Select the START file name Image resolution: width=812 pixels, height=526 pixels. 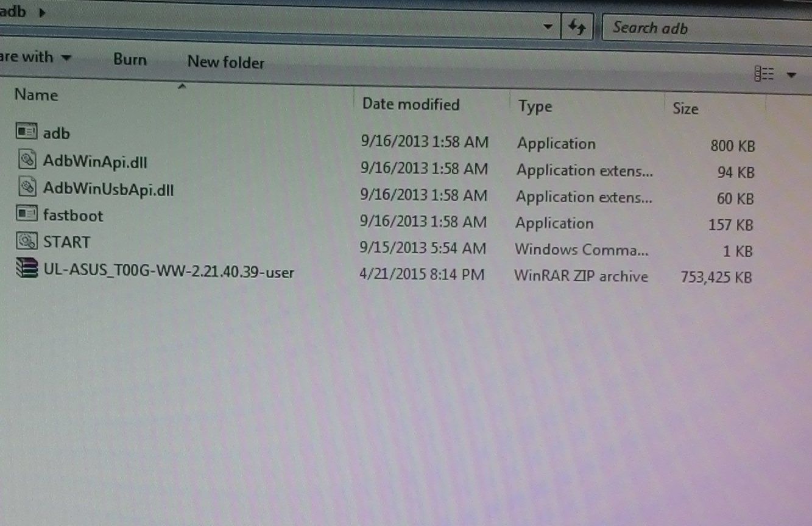66,242
